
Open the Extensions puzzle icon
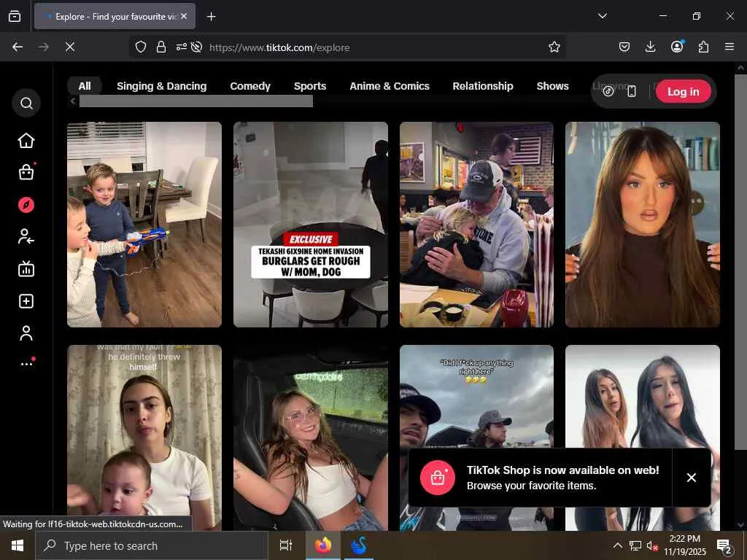pos(704,47)
